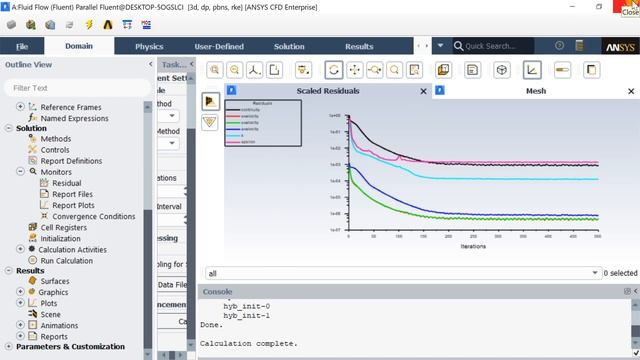The height and width of the screenshot is (360, 640).
Task: Click the Filter Text input field
Action: tap(77, 88)
